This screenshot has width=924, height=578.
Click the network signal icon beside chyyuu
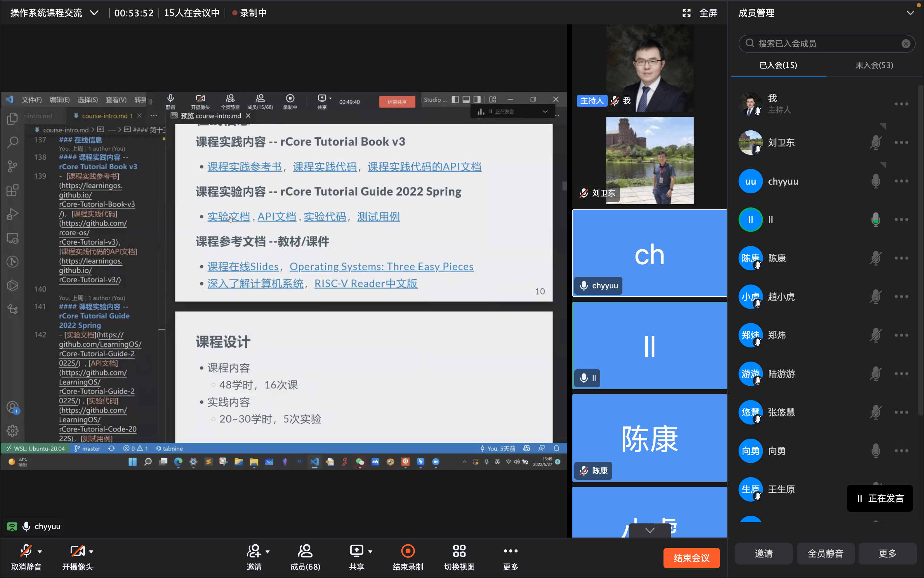(12, 527)
